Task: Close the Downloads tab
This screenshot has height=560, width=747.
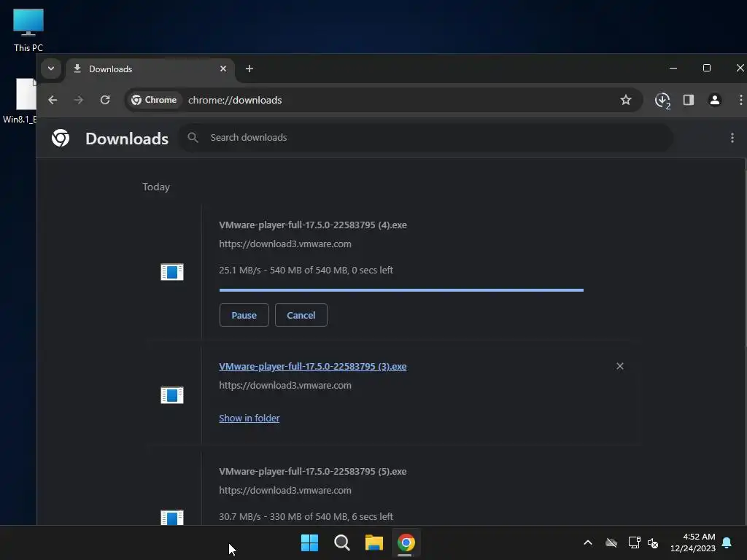Action: 223,69
